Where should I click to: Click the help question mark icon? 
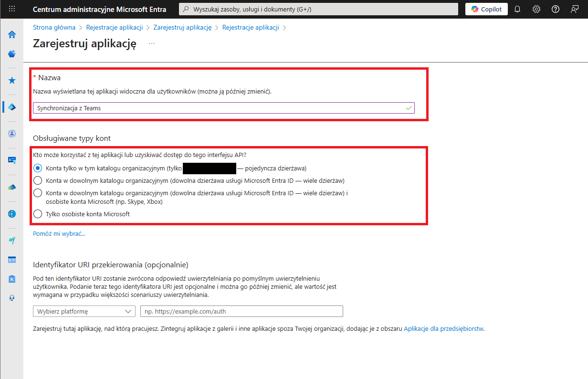[555, 9]
